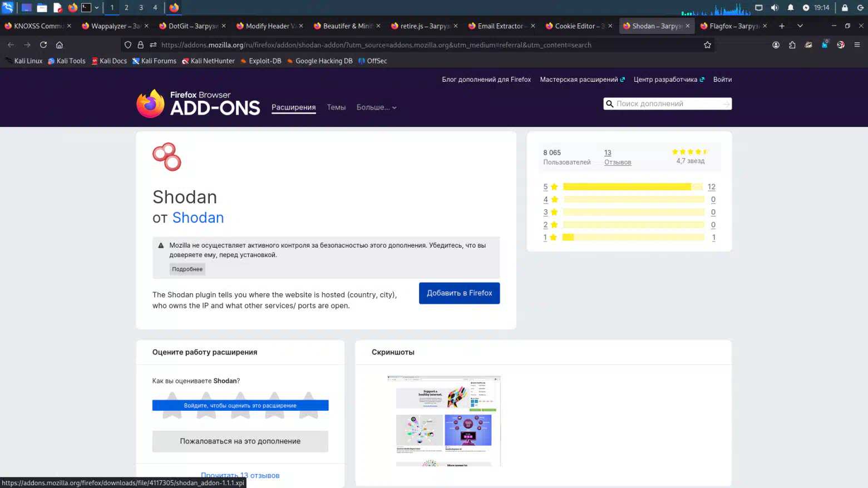Open the Kali Linux bookmark
This screenshot has height=488, width=868.
(x=24, y=61)
